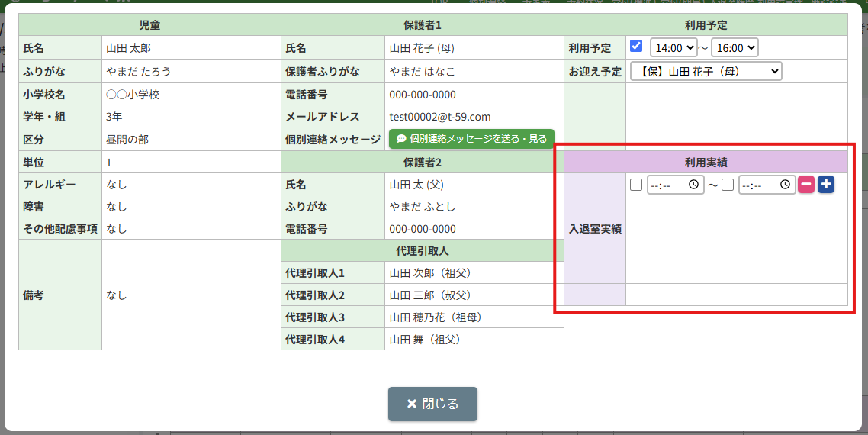Click the red minus button to remove time row
The height and width of the screenshot is (435, 868).
point(806,185)
